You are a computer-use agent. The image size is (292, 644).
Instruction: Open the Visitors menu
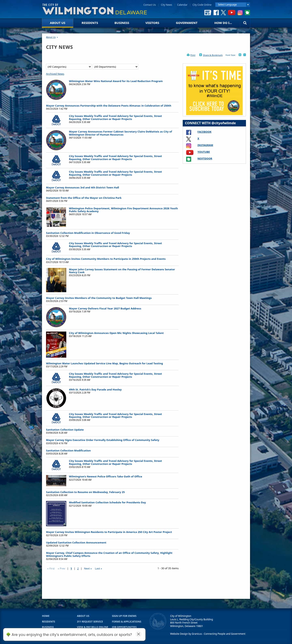pyautogui.click(x=152, y=23)
